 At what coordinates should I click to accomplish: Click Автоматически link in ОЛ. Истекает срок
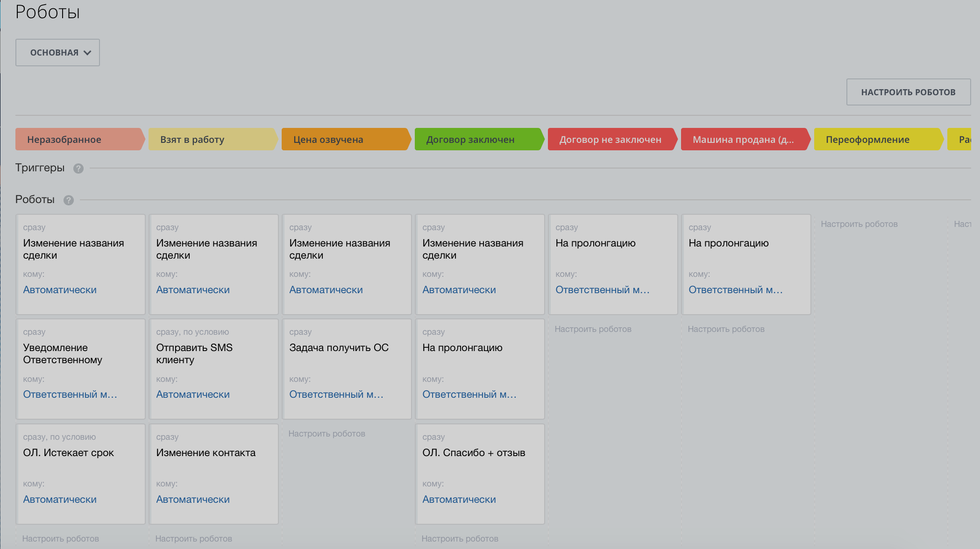60,500
